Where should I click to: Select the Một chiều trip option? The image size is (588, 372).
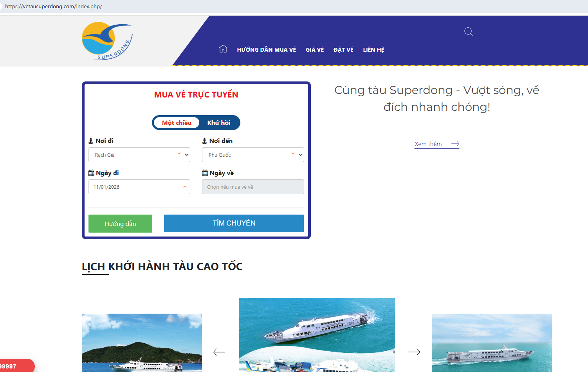coord(177,123)
